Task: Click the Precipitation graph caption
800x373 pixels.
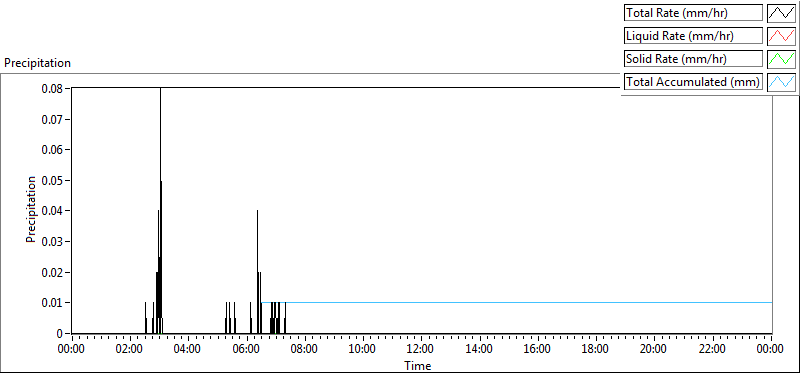Action: (x=37, y=63)
